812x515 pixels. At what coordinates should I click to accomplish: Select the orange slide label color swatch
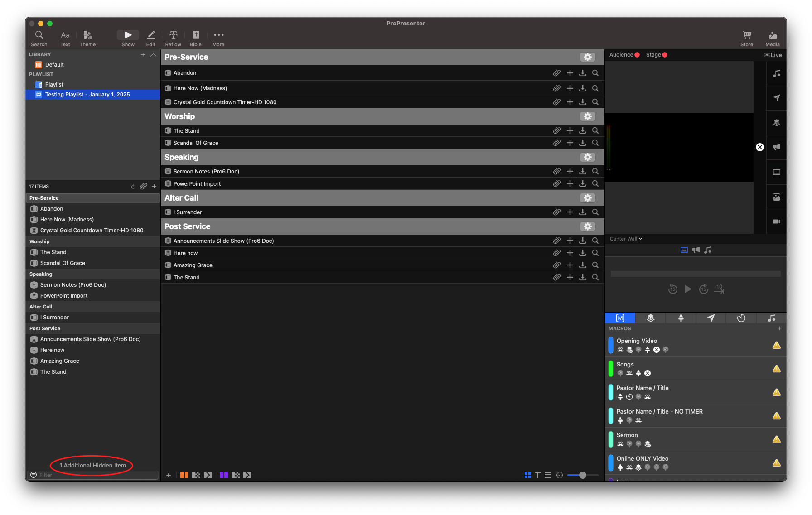[184, 475]
